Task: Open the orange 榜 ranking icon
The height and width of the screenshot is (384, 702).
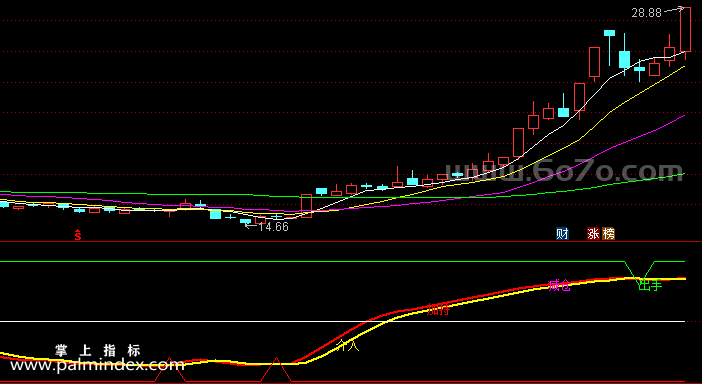Action: click(608, 234)
